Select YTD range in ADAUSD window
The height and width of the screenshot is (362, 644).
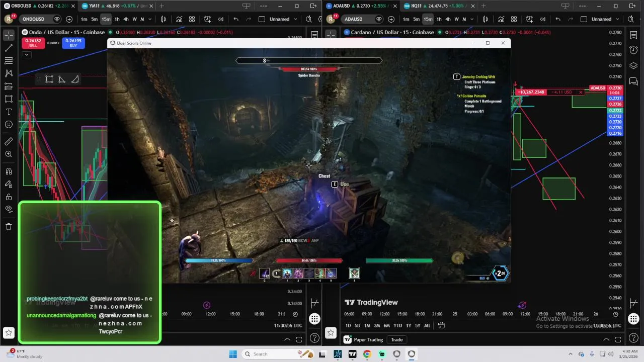pyautogui.click(x=397, y=326)
